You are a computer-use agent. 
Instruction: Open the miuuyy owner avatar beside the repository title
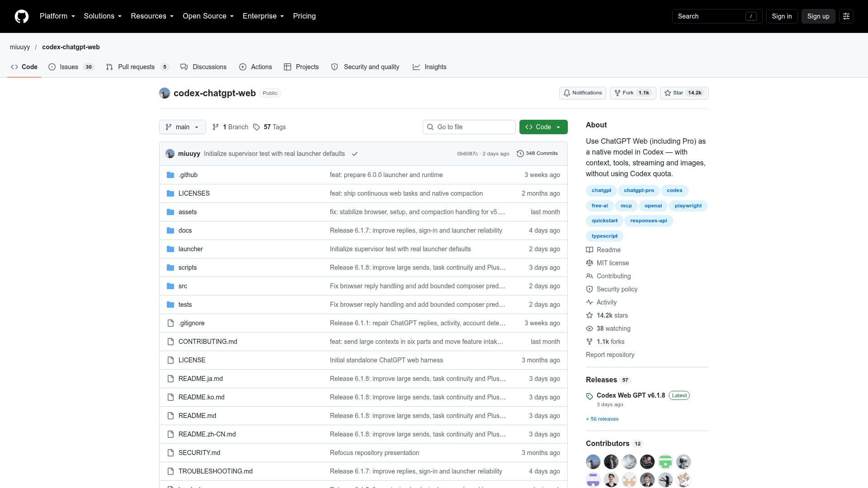point(165,93)
